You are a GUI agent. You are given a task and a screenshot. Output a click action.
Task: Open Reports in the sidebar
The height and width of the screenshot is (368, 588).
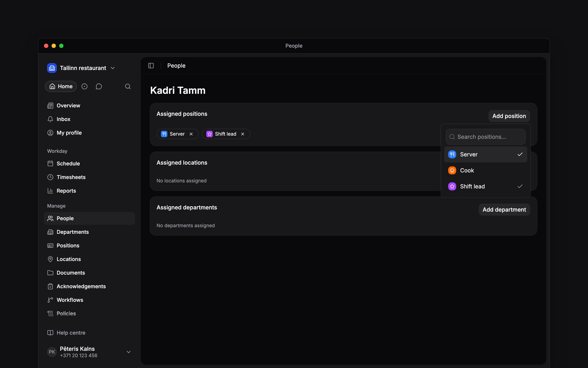coord(89,191)
